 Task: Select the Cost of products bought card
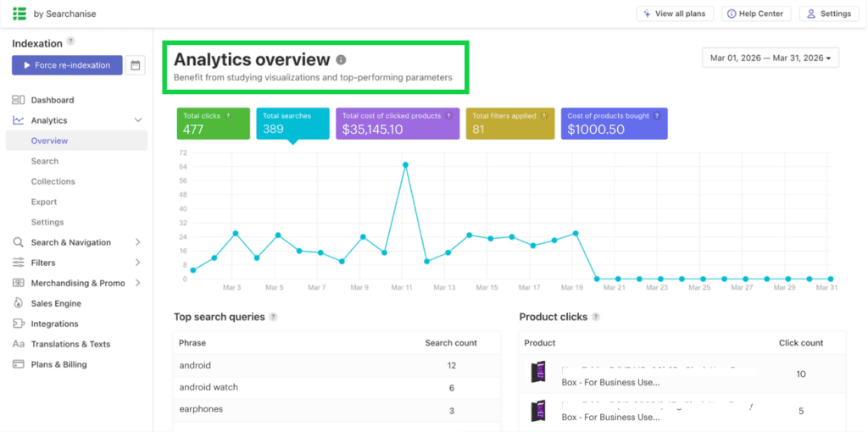pos(615,124)
